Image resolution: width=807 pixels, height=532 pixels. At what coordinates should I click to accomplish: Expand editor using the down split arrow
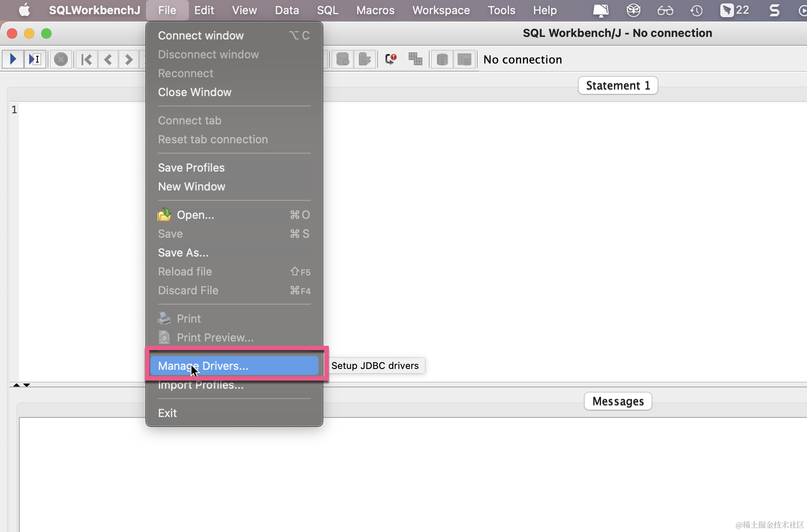pos(27,385)
